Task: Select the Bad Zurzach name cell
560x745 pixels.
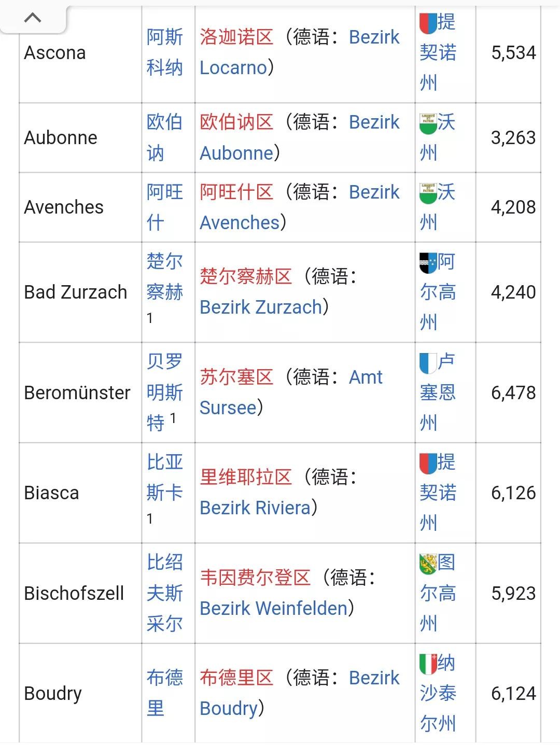Action: pyautogui.click(x=76, y=292)
